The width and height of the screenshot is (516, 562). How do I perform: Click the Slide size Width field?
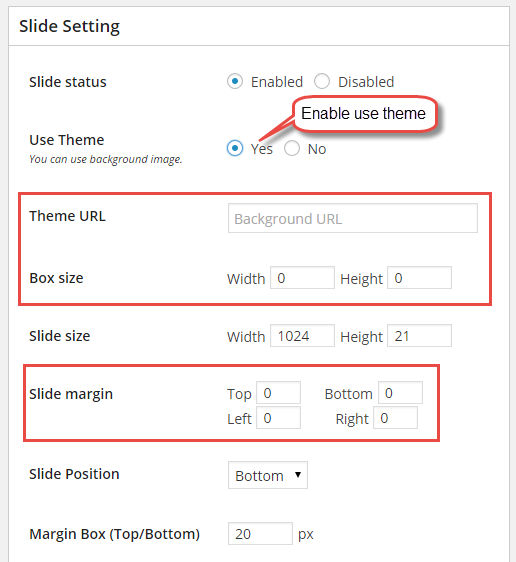click(302, 336)
